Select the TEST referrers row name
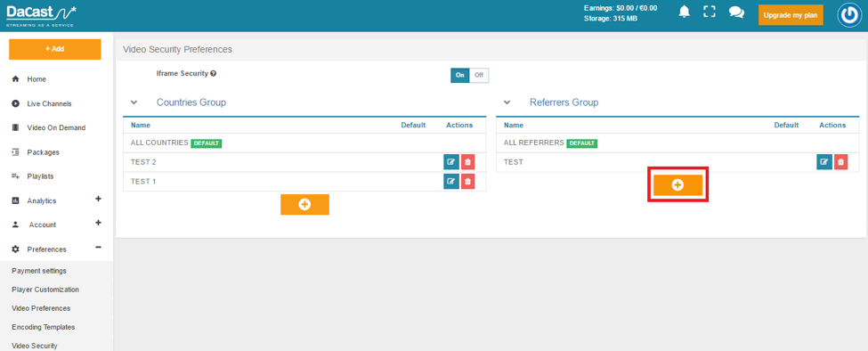This screenshot has width=868, height=351. (513, 162)
